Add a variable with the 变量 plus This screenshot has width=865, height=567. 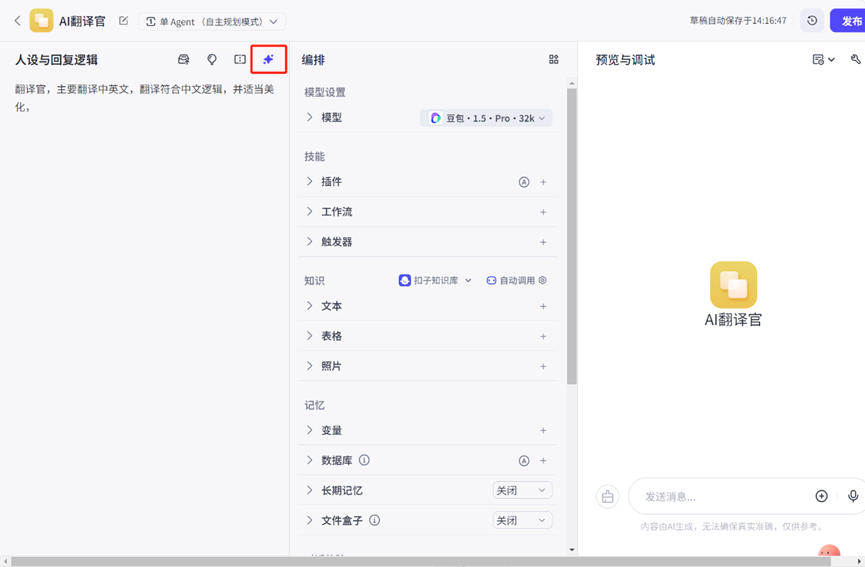543,430
